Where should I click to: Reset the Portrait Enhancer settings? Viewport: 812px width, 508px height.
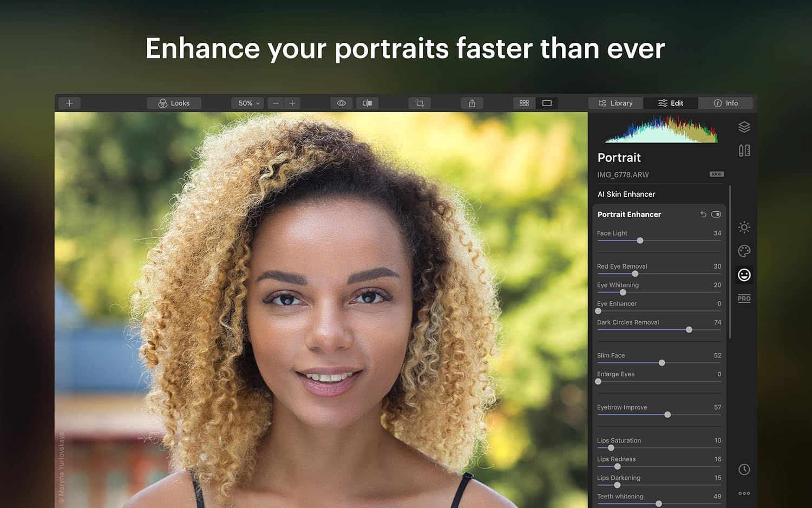point(703,214)
